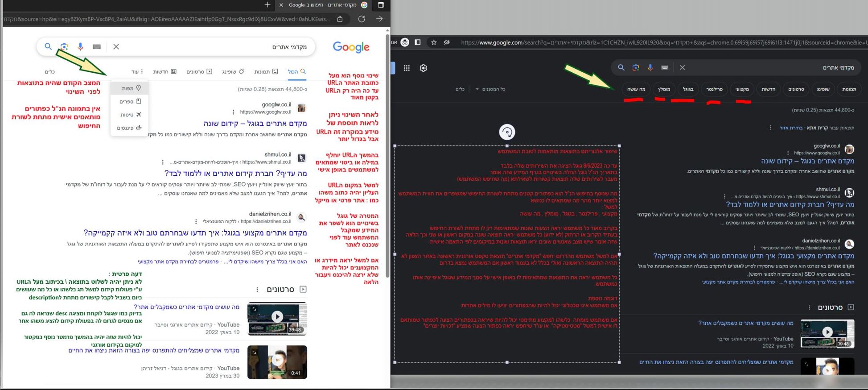Open the כל המסננים filters dropdown in the dark window
868x390 pixels.
coord(490,89)
